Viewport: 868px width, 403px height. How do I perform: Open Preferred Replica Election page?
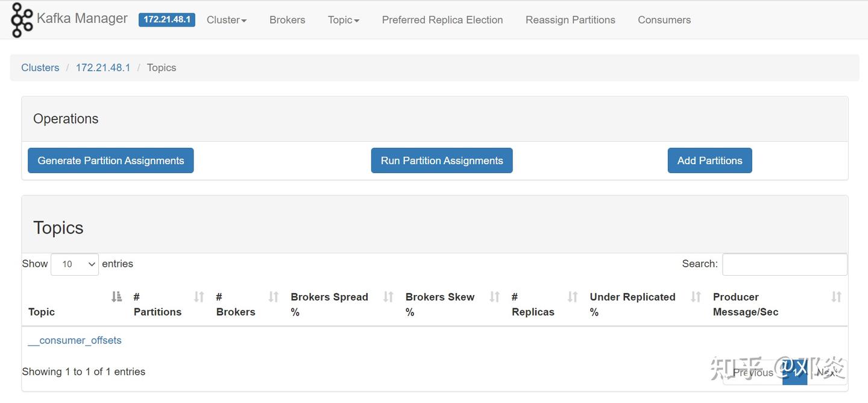pos(442,20)
